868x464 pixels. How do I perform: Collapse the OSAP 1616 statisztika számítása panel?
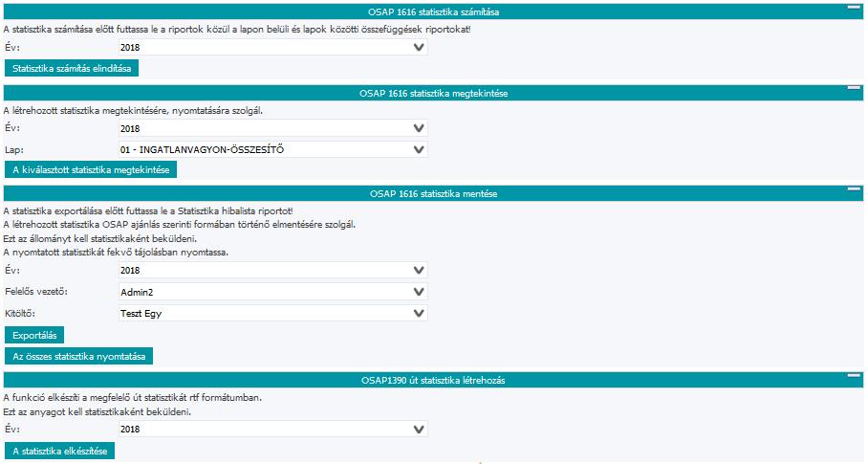(854, 7)
